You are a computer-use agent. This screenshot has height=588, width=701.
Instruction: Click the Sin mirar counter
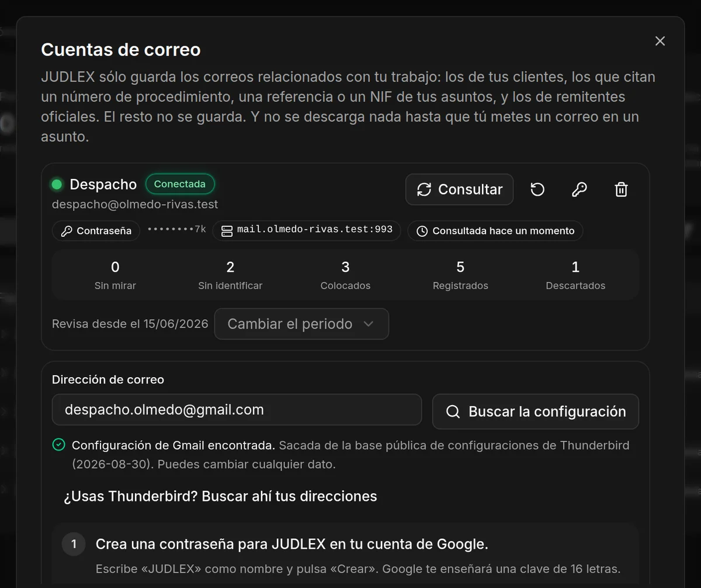point(115,275)
